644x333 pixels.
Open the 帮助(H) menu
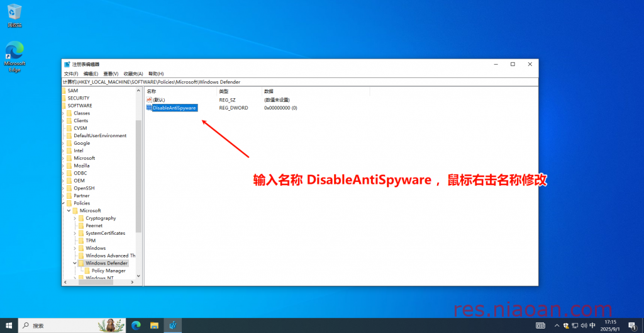[x=156, y=74]
